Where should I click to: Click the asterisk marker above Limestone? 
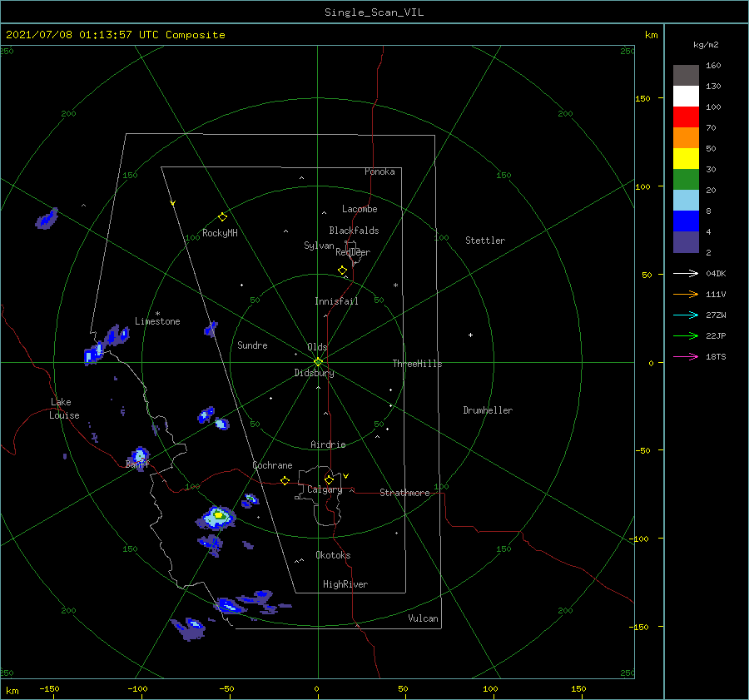[x=157, y=314]
